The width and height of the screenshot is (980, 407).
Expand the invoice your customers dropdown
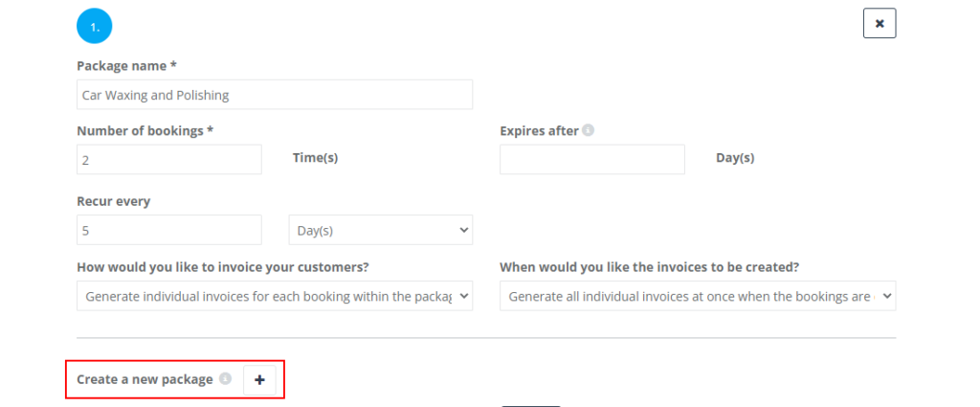[x=275, y=296]
